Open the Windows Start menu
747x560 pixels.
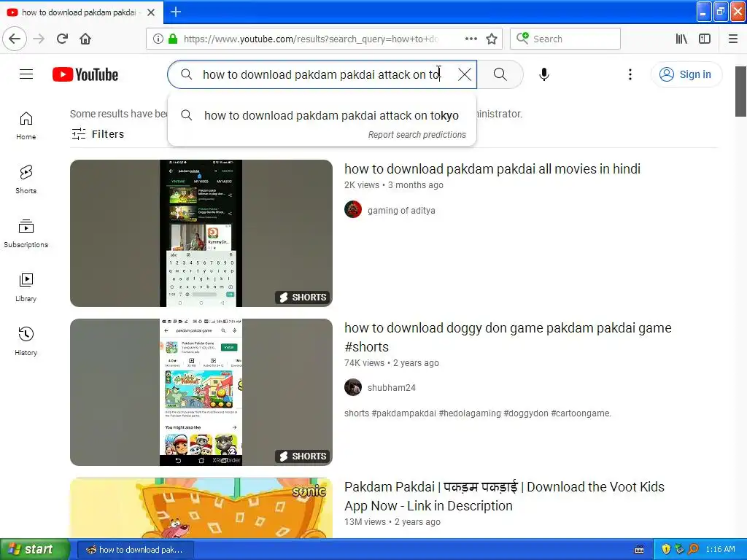tap(35, 549)
